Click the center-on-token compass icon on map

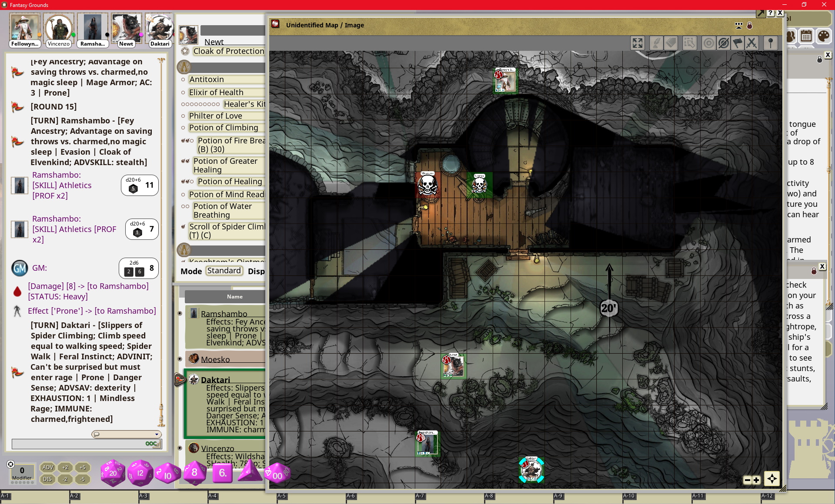[772, 479]
